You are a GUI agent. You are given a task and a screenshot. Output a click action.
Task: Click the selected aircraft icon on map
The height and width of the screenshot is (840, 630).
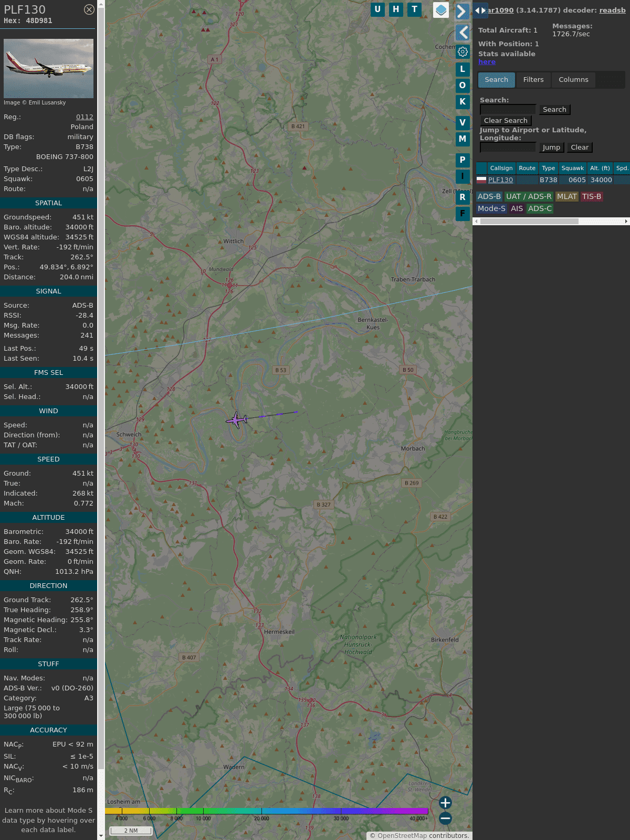pyautogui.click(x=237, y=420)
